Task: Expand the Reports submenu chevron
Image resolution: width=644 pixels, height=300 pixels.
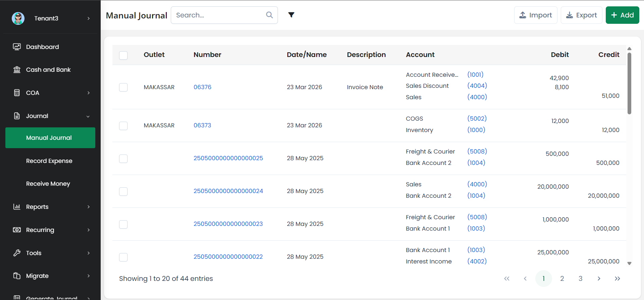Action: 89,207
